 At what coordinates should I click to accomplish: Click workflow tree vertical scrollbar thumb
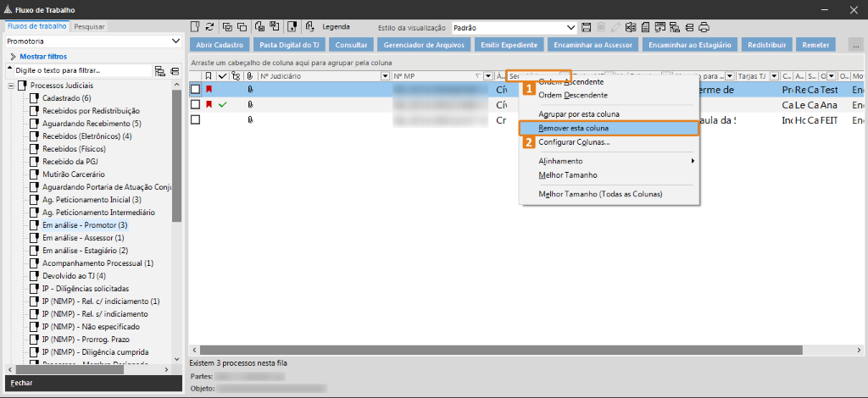(176, 156)
